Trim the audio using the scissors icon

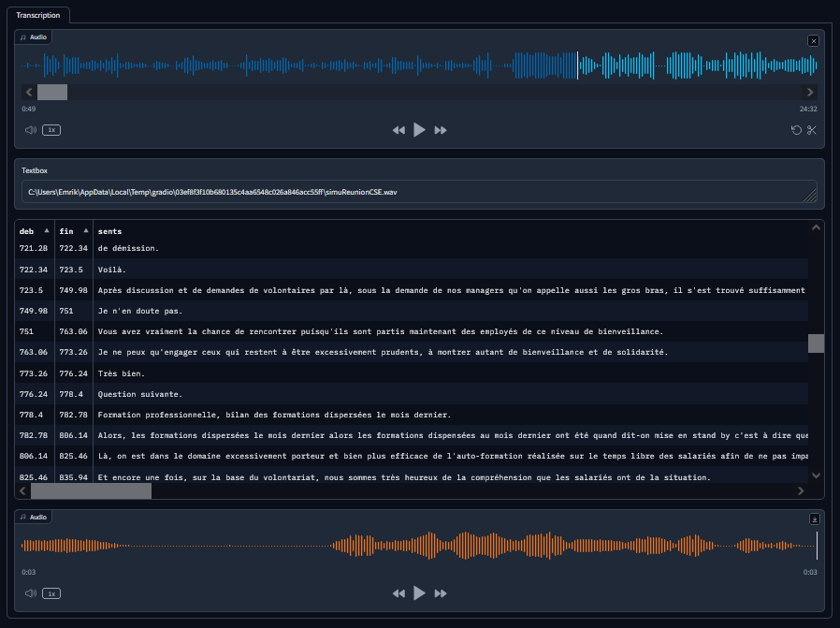(x=812, y=130)
